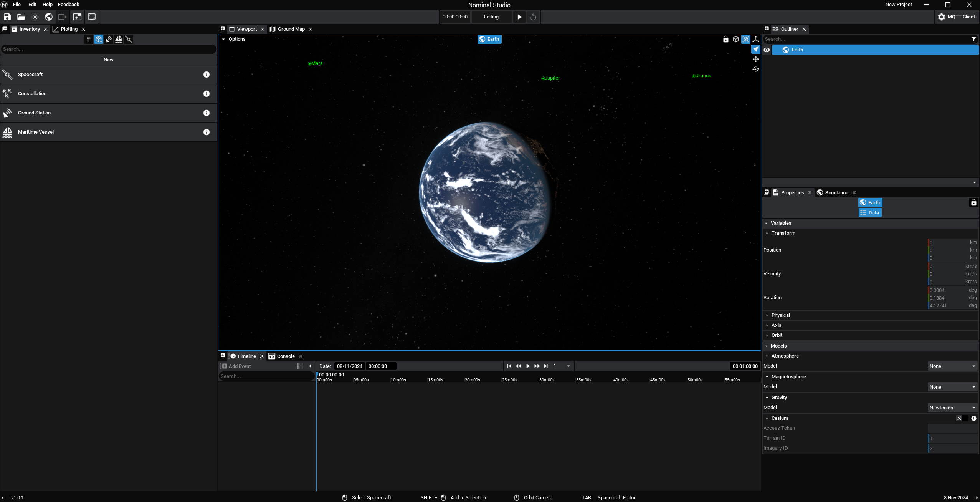Screen dimensions: 980x502
Task: Open the Magnetosphere Model dropdown
Action: pos(952,387)
